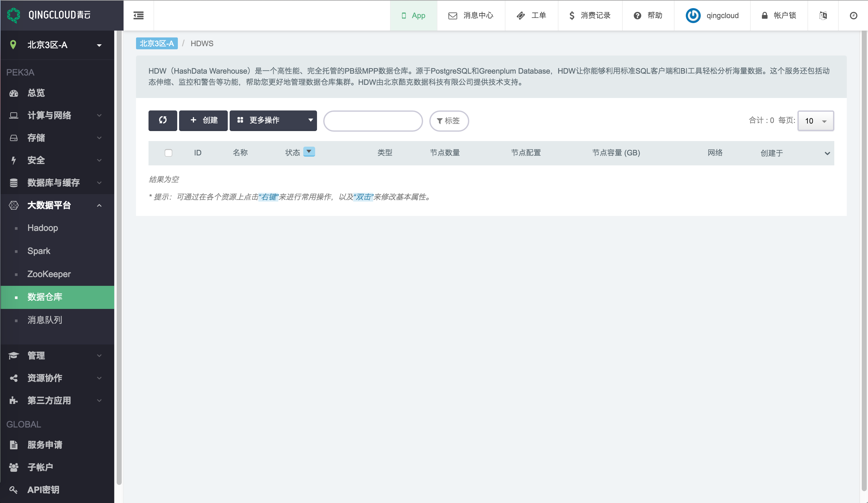Screen dimensions: 868x503
Task: Click the envelope icon for 消息中心
Action: coord(453,16)
